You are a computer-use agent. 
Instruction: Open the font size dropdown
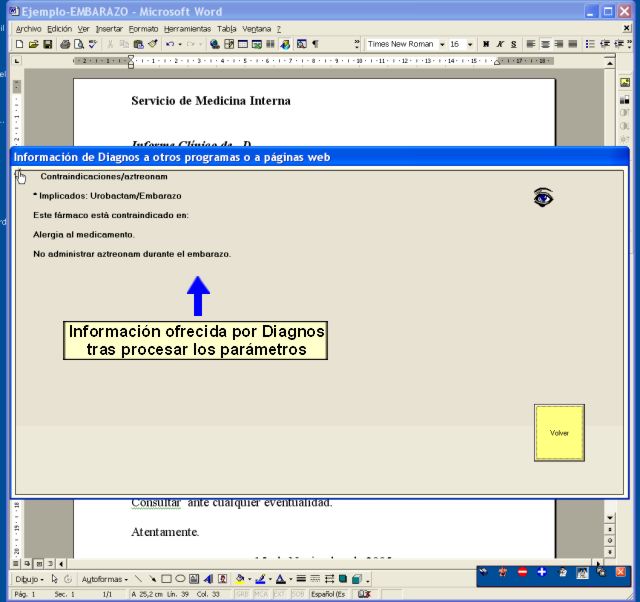coord(470,44)
